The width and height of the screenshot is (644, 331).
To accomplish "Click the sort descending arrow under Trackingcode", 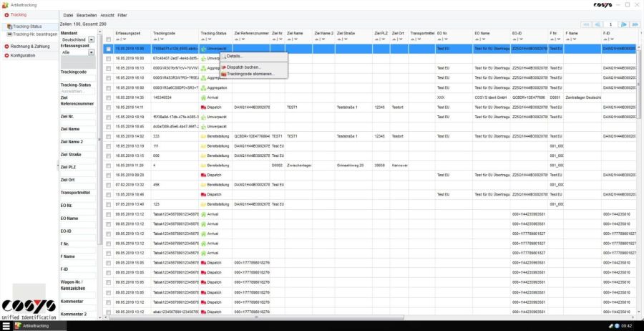I will tap(162, 39).
